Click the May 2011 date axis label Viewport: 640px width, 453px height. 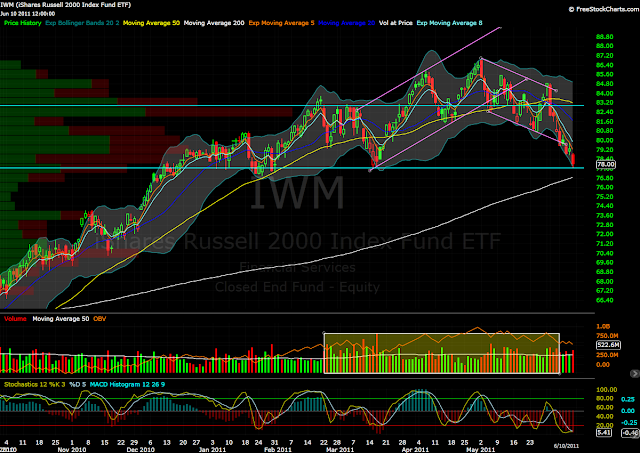(x=480, y=450)
